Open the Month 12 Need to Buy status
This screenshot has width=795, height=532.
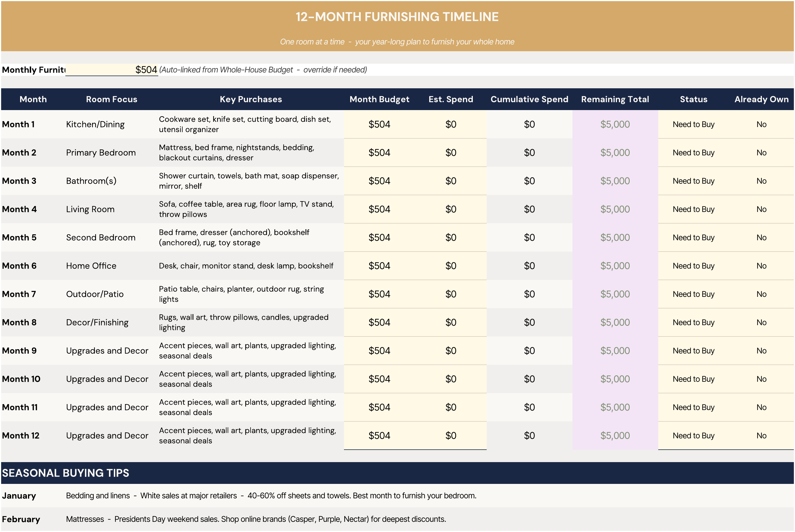tap(694, 435)
